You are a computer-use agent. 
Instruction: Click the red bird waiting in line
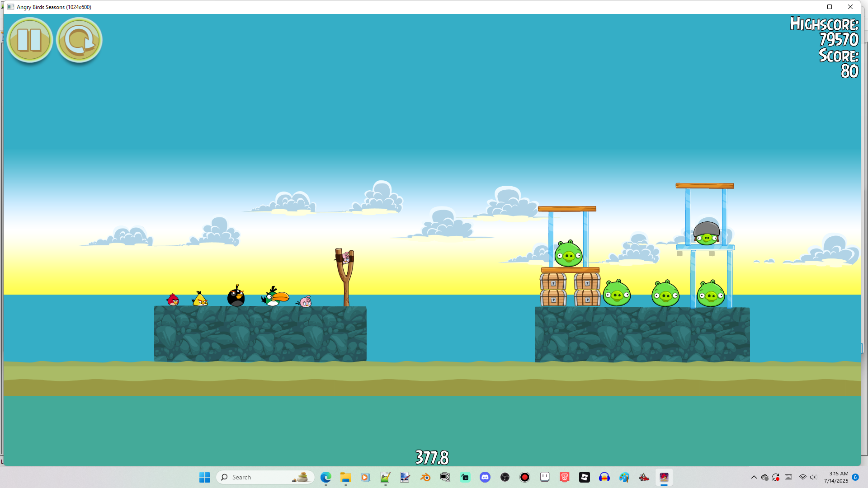[x=173, y=300]
